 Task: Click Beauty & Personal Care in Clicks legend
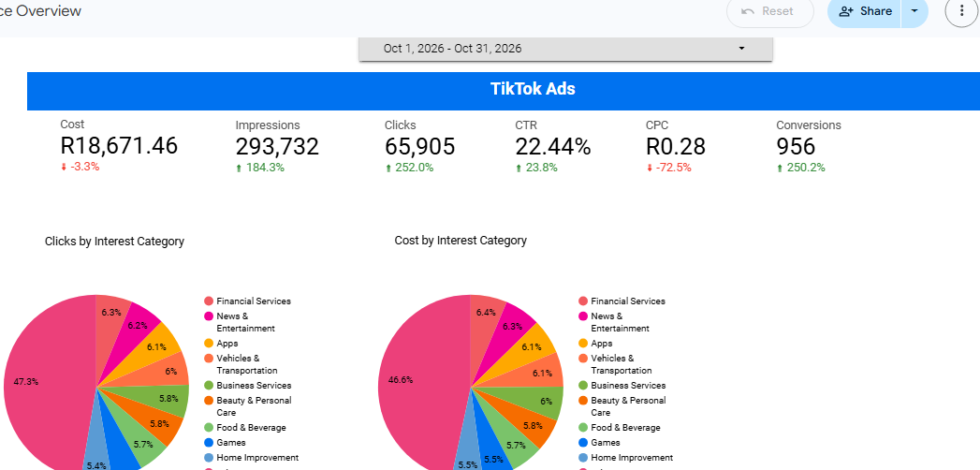point(254,406)
